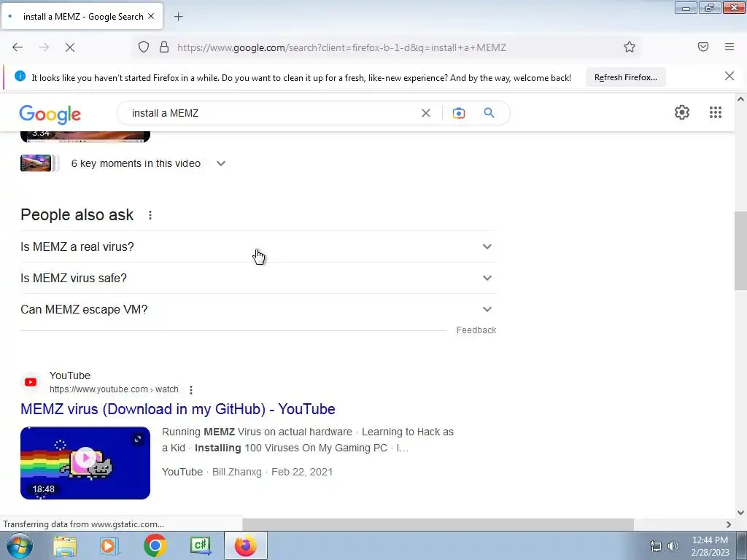Open 'MEMZ virus (Download in my GitHub)' link

click(178, 409)
